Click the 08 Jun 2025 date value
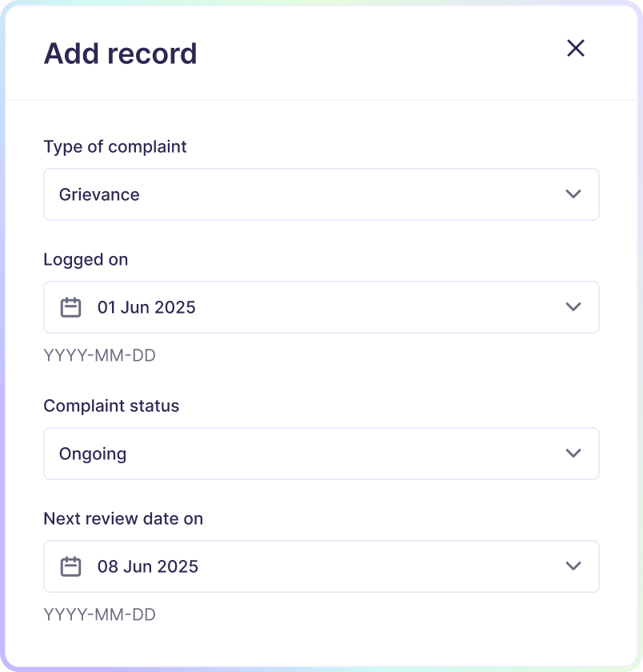This screenshot has width=643, height=672. [x=148, y=566]
